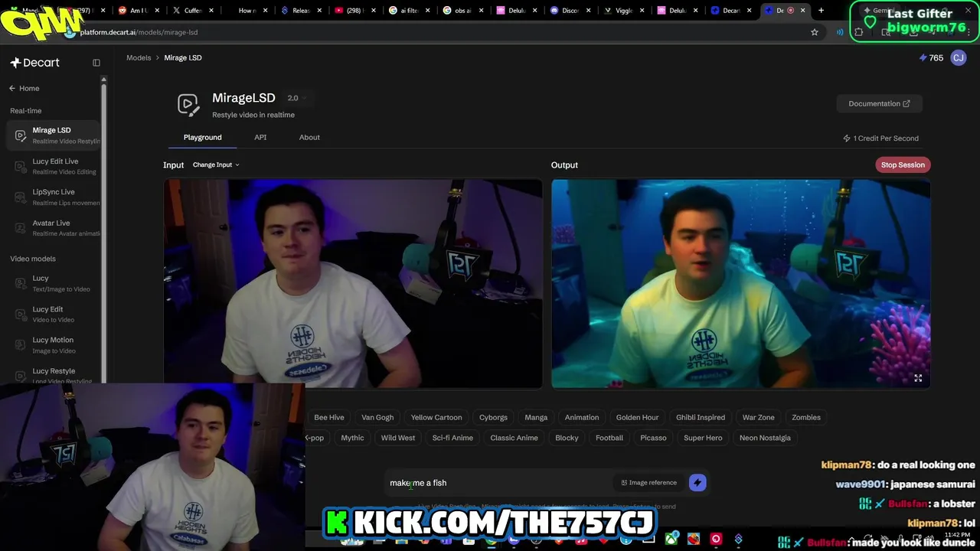The width and height of the screenshot is (980, 551).
Task: Select the Yellow Cartoon style preset
Action: point(436,417)
